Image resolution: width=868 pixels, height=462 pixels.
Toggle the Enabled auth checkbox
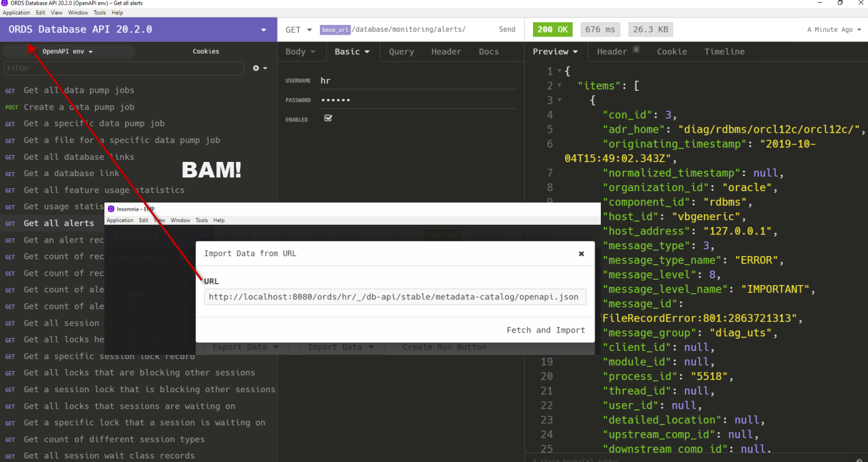tap(328, 118)
